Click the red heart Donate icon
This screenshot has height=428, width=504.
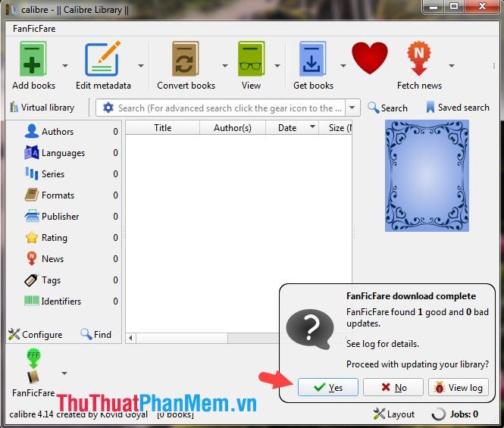[x=370, y=58]
